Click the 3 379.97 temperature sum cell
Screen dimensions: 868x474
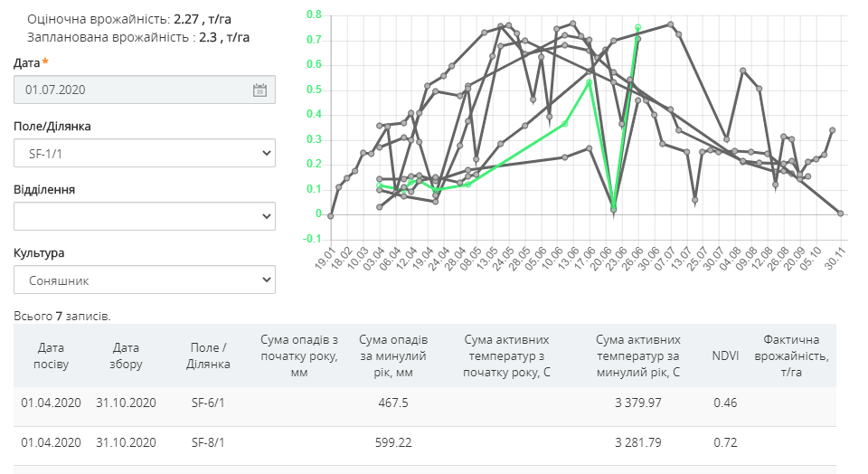pos(637,403)
